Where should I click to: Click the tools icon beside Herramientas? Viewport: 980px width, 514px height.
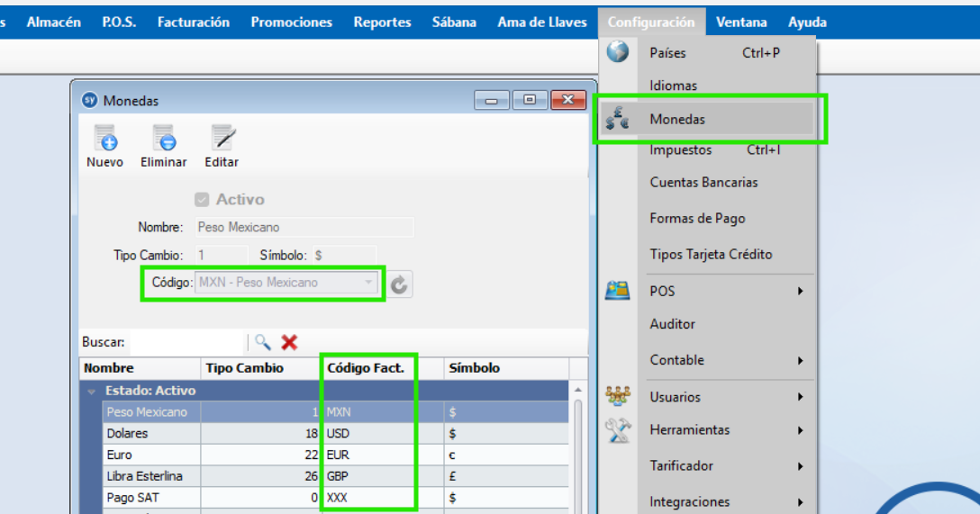(618, 430)
